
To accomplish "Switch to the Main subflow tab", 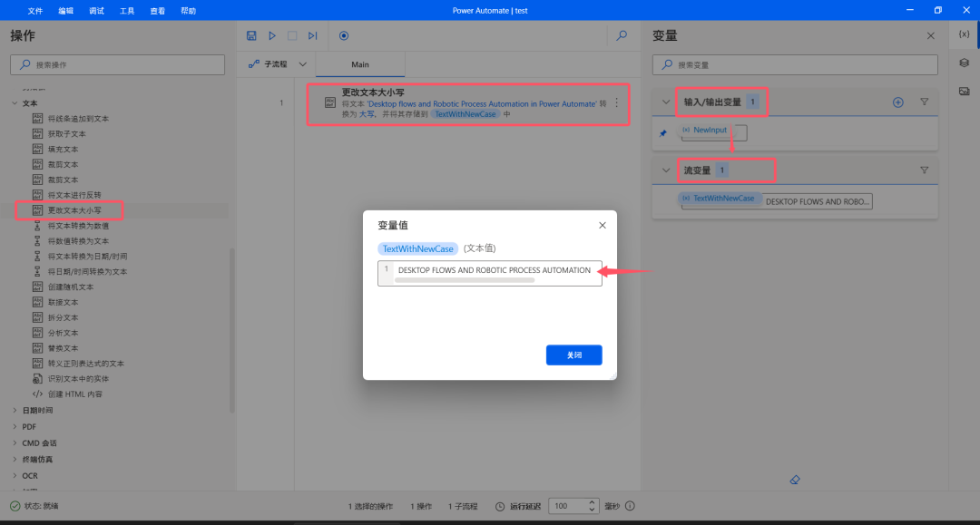I will [360, 64].
